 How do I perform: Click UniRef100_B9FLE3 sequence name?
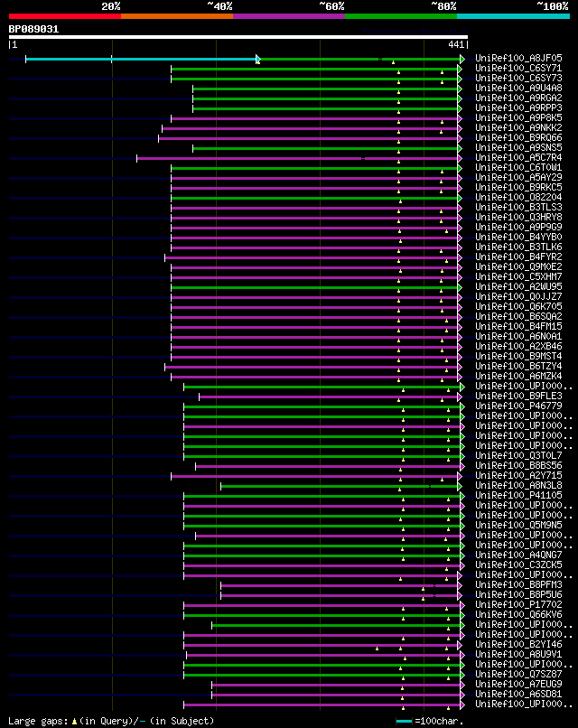coord(518,397)
